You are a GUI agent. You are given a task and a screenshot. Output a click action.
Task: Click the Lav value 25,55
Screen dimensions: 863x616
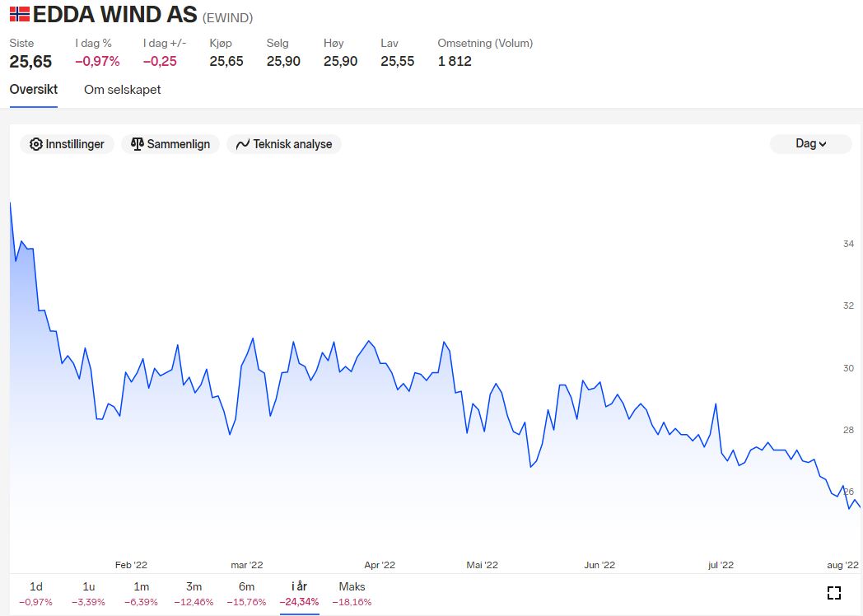tap(398, 61)
